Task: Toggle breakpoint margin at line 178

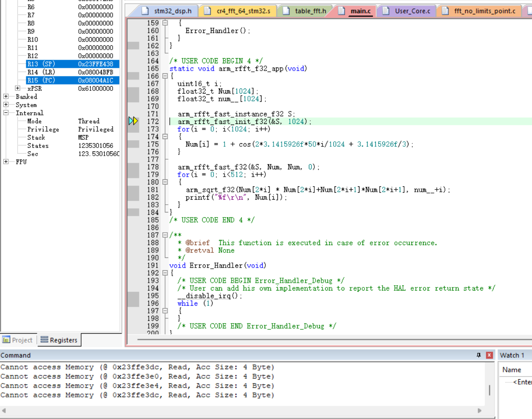Action: [133, 167]
